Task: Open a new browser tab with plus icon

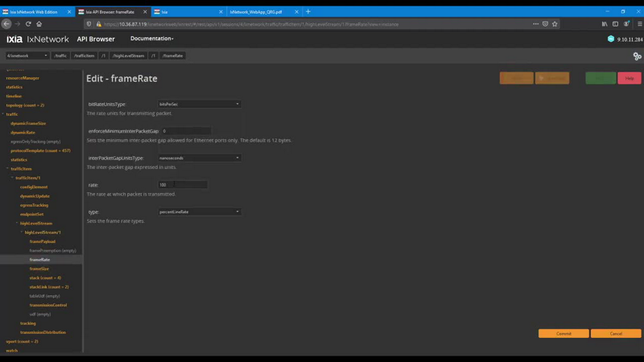Action: coord(308,11)
